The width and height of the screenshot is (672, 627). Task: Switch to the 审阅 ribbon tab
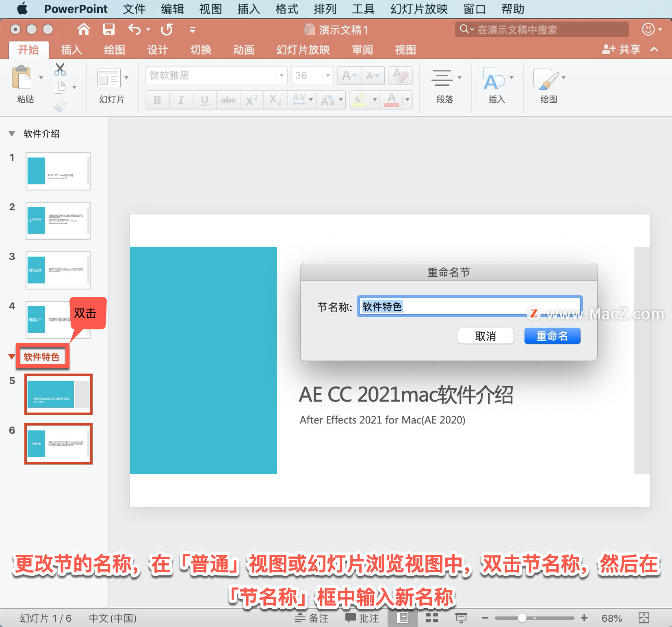click(362, 50)
